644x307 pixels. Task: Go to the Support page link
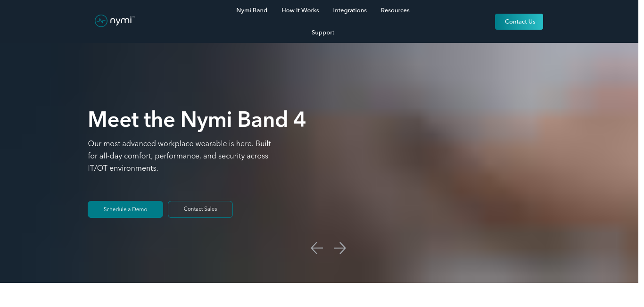point(323,33)
